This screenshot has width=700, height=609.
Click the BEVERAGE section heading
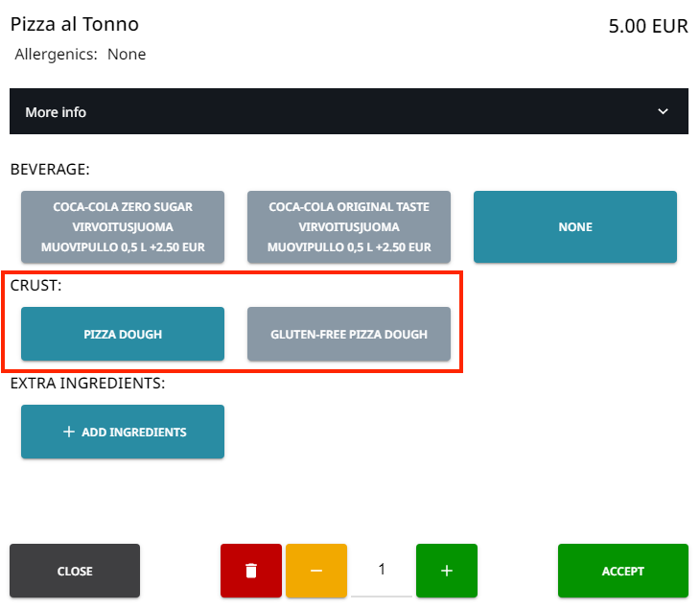(50, 170)
